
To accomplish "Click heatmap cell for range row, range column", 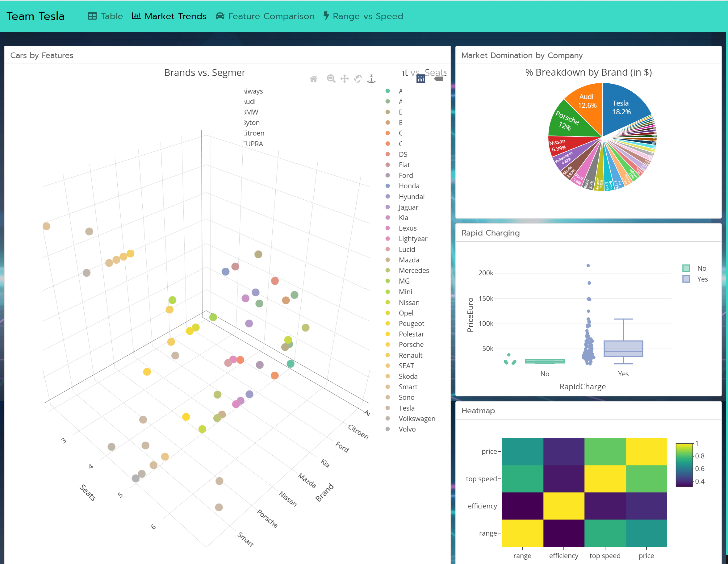I will coord(522,533).
